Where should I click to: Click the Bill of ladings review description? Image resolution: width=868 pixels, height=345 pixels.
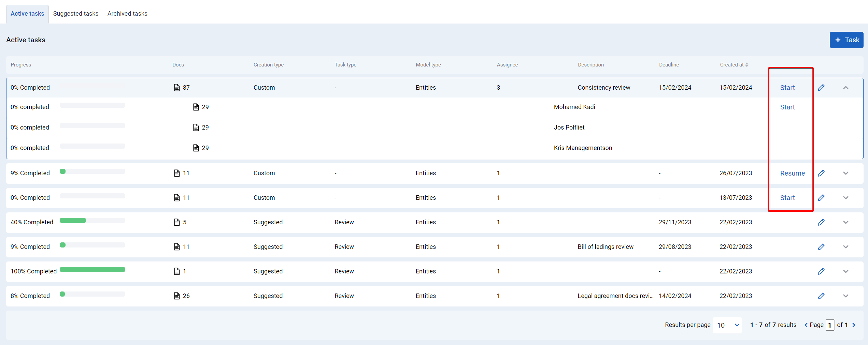(606, 247)
